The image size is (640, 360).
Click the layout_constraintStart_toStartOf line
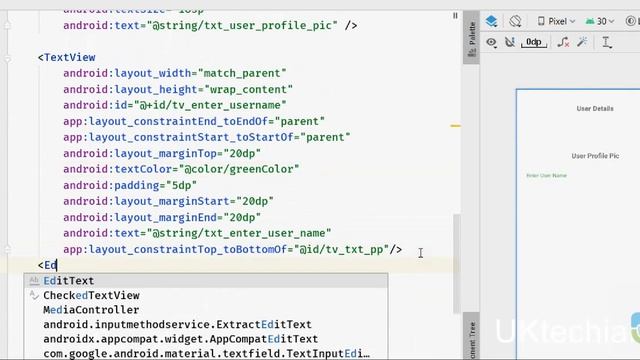click(207, 137)
